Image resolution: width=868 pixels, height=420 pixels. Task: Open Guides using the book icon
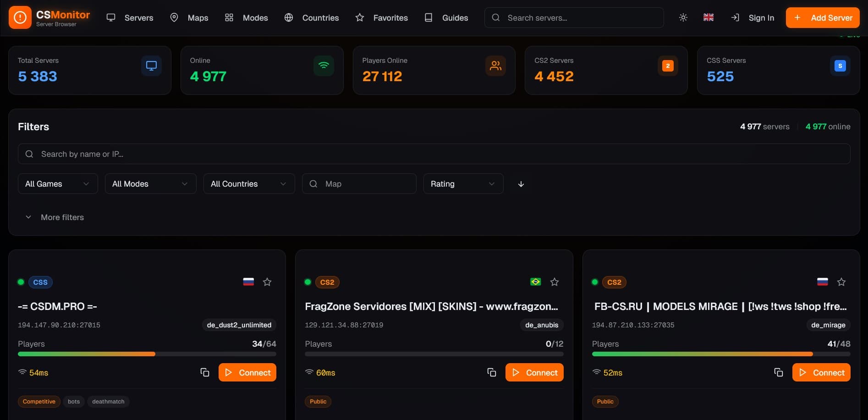tap(429, 17)
